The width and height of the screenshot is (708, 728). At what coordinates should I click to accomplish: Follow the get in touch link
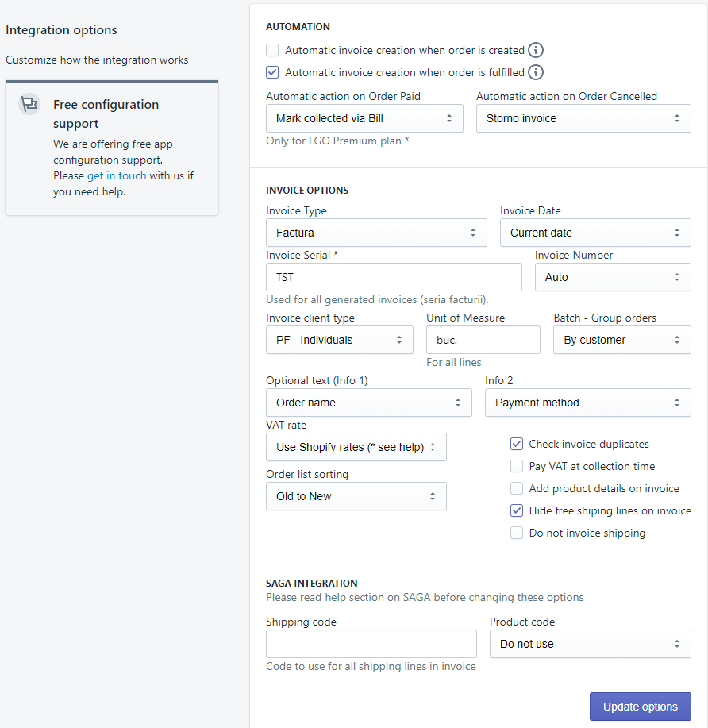point(117,175)
